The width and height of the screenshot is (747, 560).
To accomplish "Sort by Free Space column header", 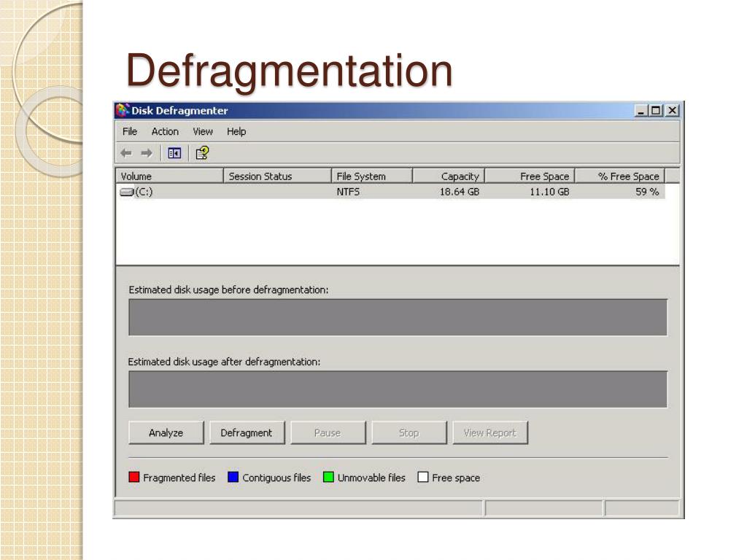I will pos(530,176).
